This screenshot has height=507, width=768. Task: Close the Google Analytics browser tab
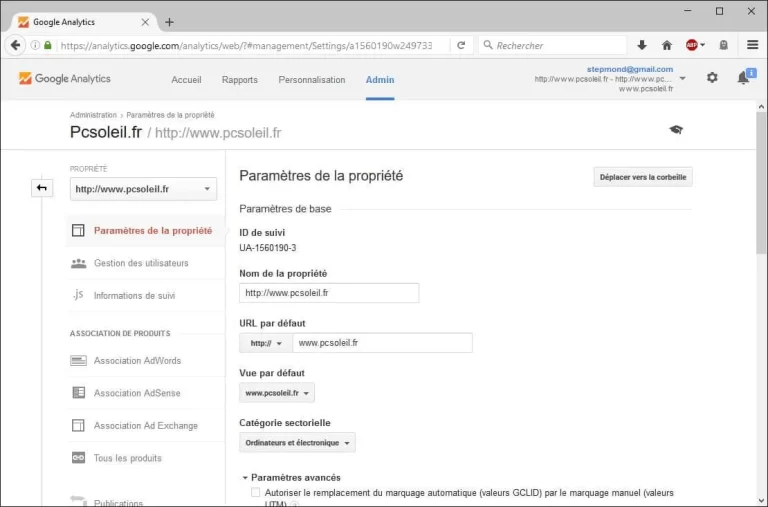click(145, 22)
